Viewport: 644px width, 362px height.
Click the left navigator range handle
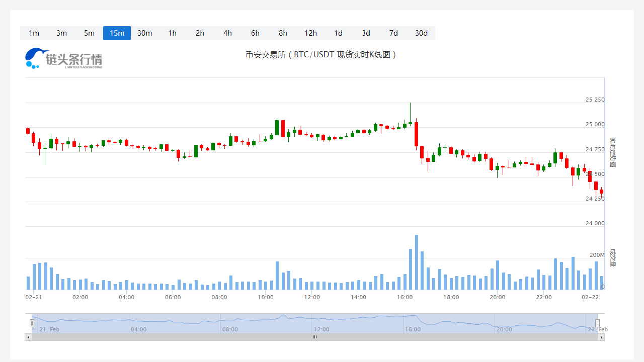pos(32,323)
